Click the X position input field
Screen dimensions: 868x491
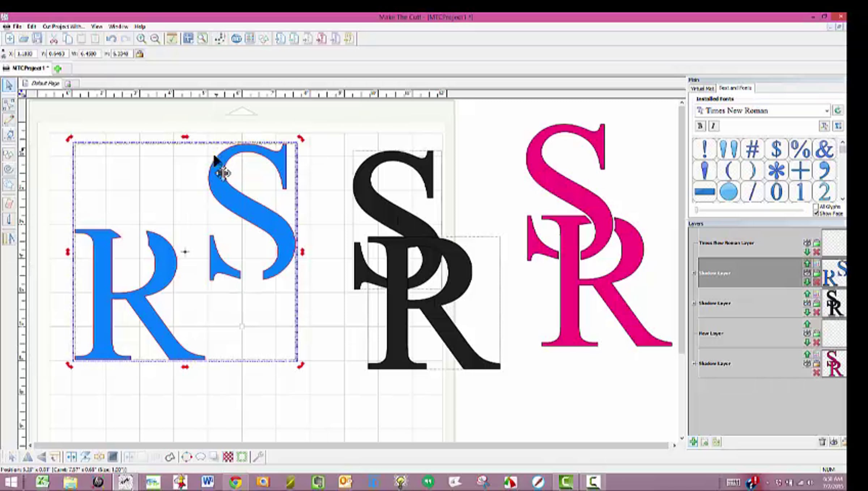(25, 54)
